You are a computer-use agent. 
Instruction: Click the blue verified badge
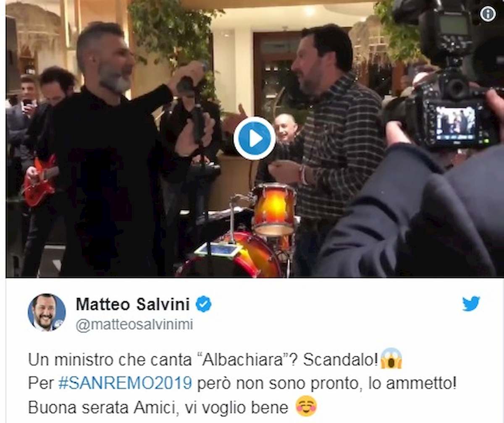coord(204,304)
